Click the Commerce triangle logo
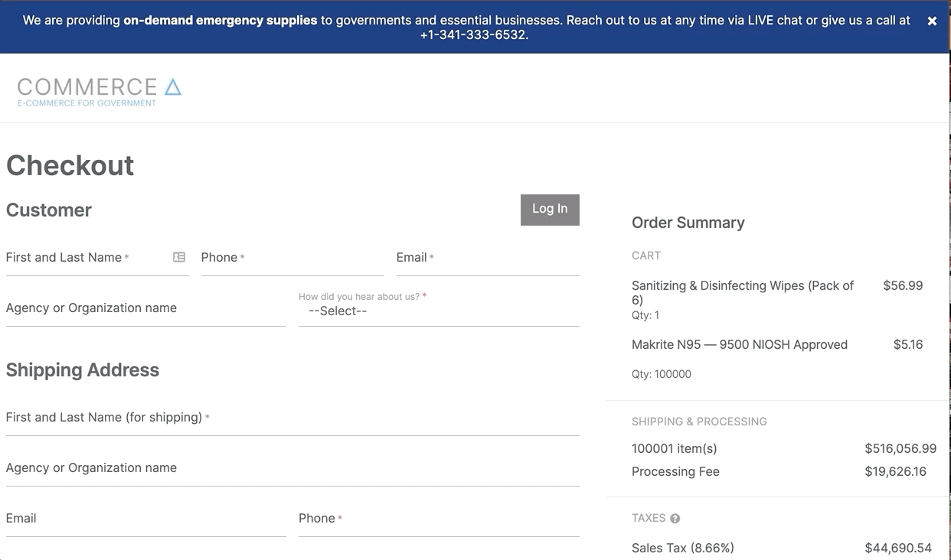 tap(173, 87)
